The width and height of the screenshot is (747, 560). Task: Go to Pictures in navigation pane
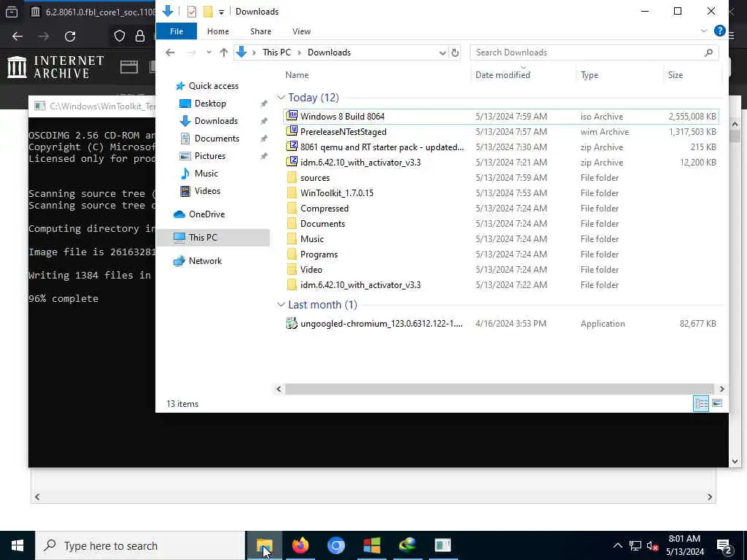coord(209,156)
